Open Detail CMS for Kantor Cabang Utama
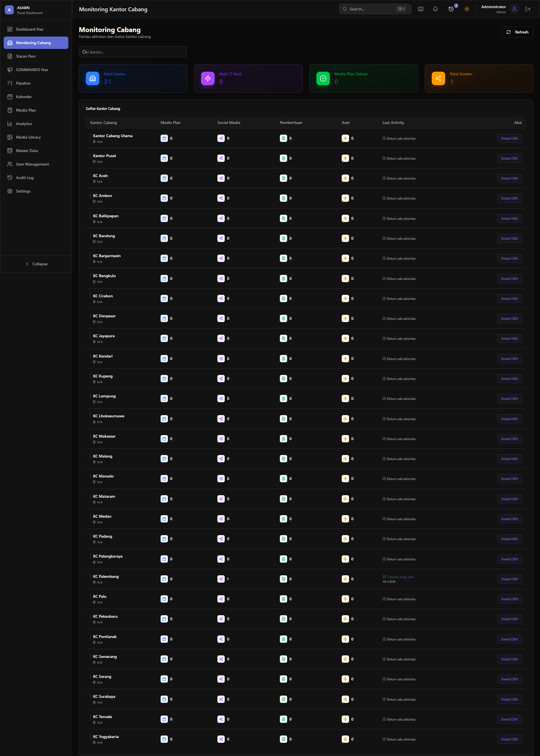The image size is (540, 756). (509, 138)
